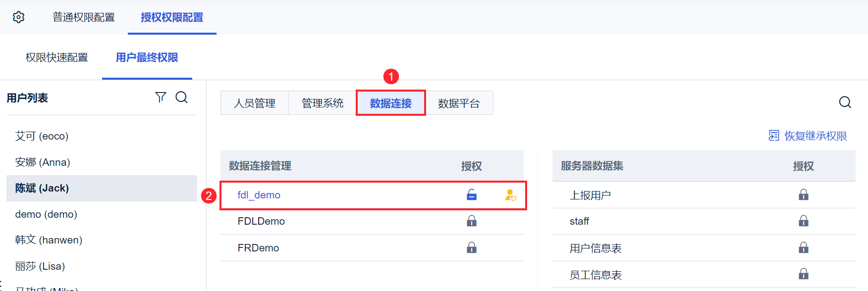Viewport: 868px width, 291px height.
Task: Select the 人员管理 tab
Action: [x=255, y=103]
